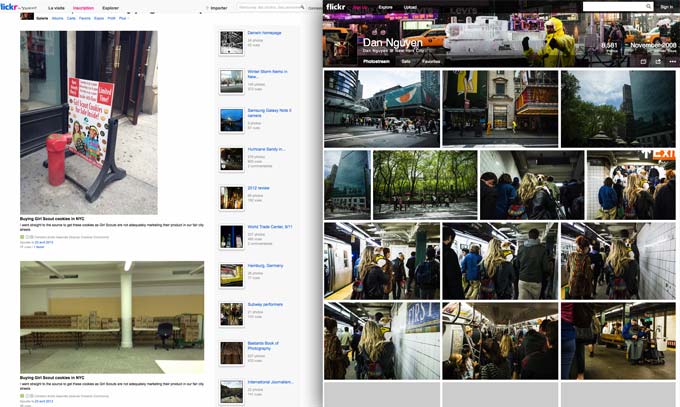Click the Hamburg, Germany album thumbnail
This screenshot has height=407, width=680.
click(x=232, y=276)
